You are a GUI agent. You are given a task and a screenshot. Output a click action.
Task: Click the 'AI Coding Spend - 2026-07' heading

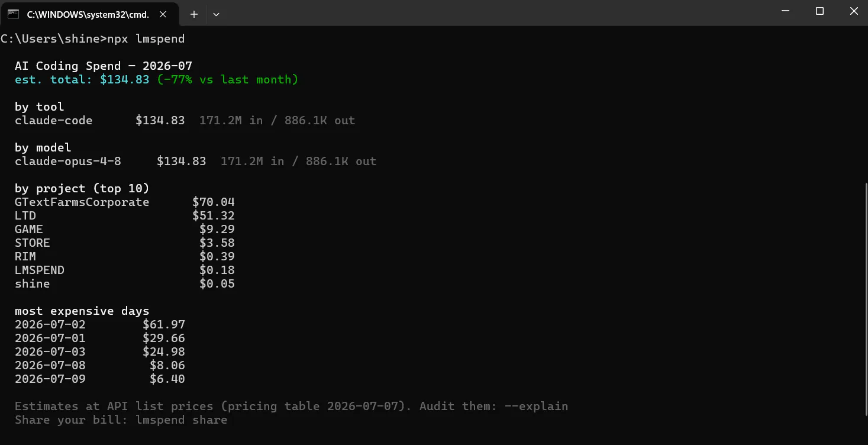point(104,66)
